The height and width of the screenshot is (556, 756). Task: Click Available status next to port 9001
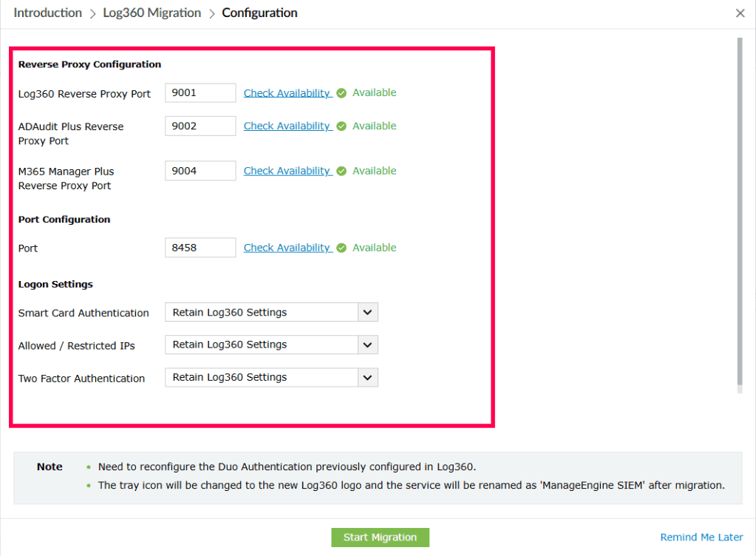pos(374,92)
